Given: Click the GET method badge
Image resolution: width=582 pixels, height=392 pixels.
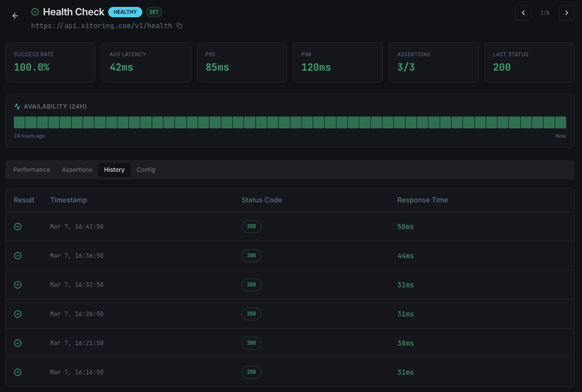Looking at the screenshot, I should click(154, 12).
